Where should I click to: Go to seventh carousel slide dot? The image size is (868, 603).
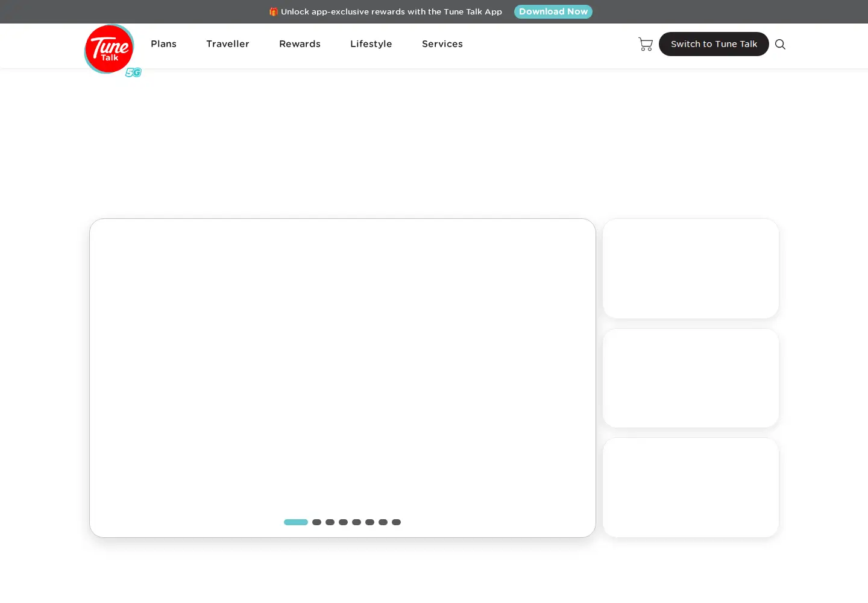[383, 522]
